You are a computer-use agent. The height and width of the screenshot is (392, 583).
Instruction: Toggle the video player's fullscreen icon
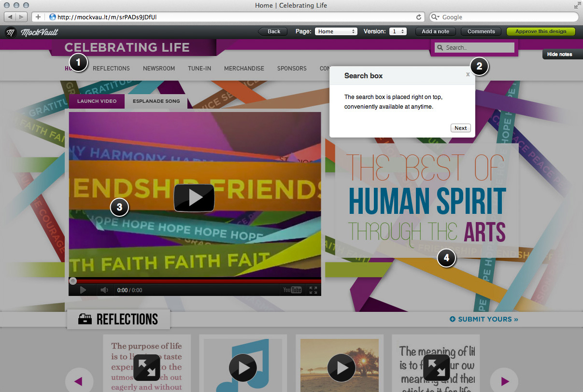pyautogui.click(x=313, y=290)
